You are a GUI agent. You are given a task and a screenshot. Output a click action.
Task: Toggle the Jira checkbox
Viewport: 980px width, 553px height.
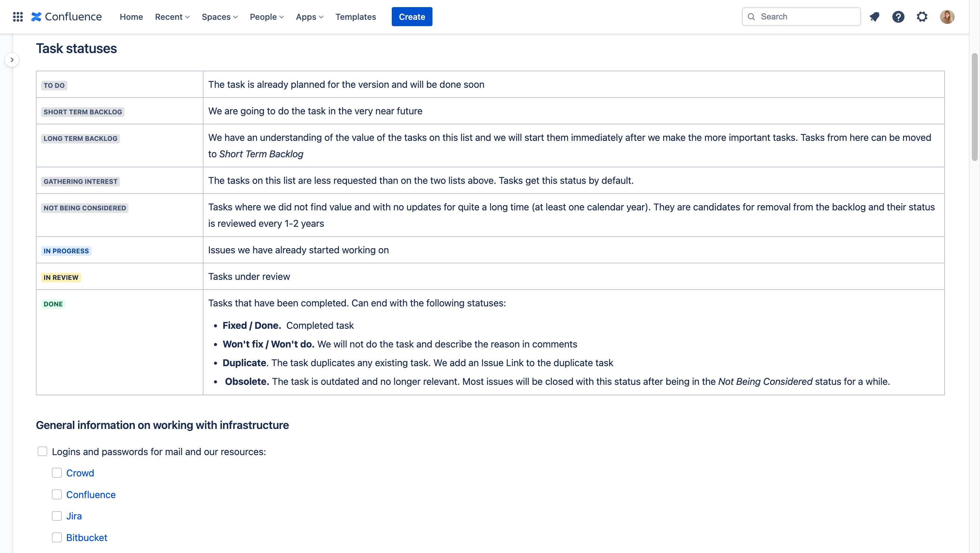tap(56, 516)
